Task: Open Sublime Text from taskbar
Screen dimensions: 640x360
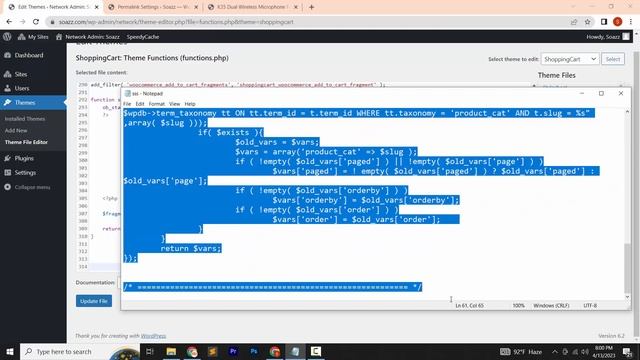Action: 213,351
